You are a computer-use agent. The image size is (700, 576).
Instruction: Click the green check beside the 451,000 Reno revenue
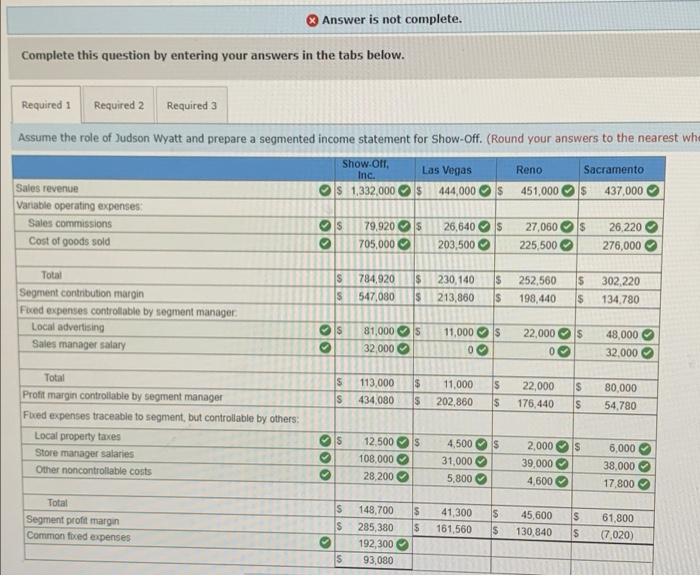567,191
